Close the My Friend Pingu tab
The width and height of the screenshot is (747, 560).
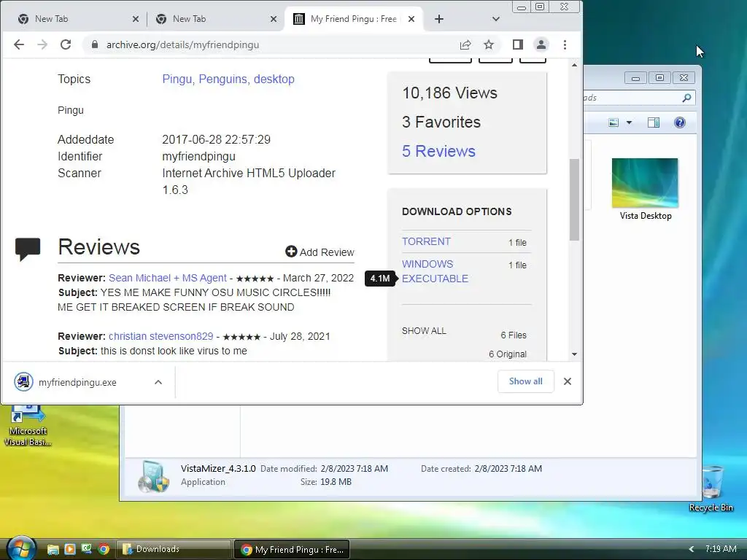click(x=411, y=19)
